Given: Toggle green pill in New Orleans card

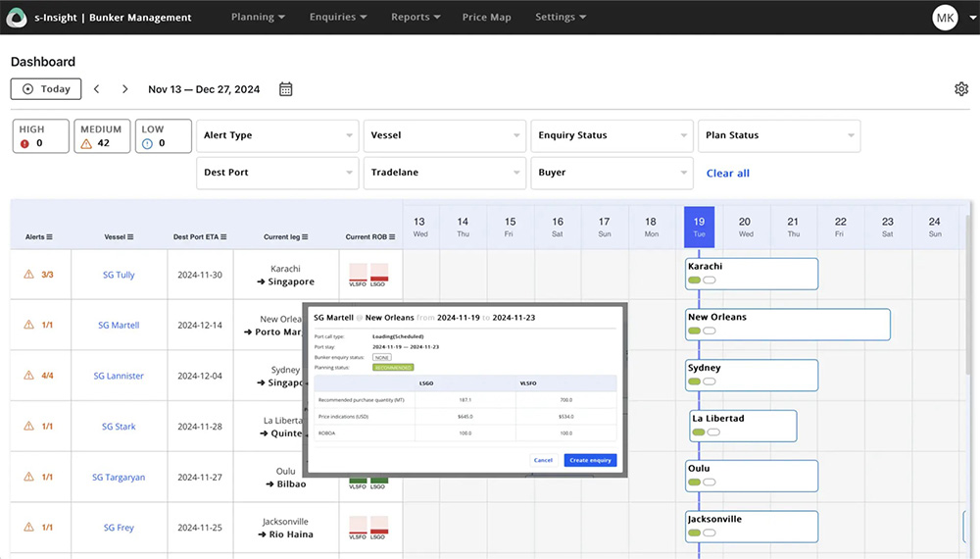Looking at the screenshot, I should pyautogui.click(x=695, y=330).
